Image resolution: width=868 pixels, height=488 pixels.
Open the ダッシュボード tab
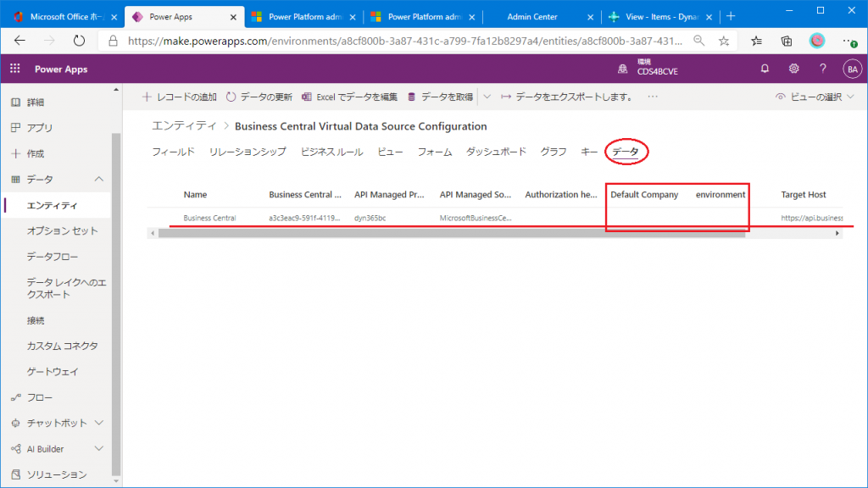tap(496, 152)
